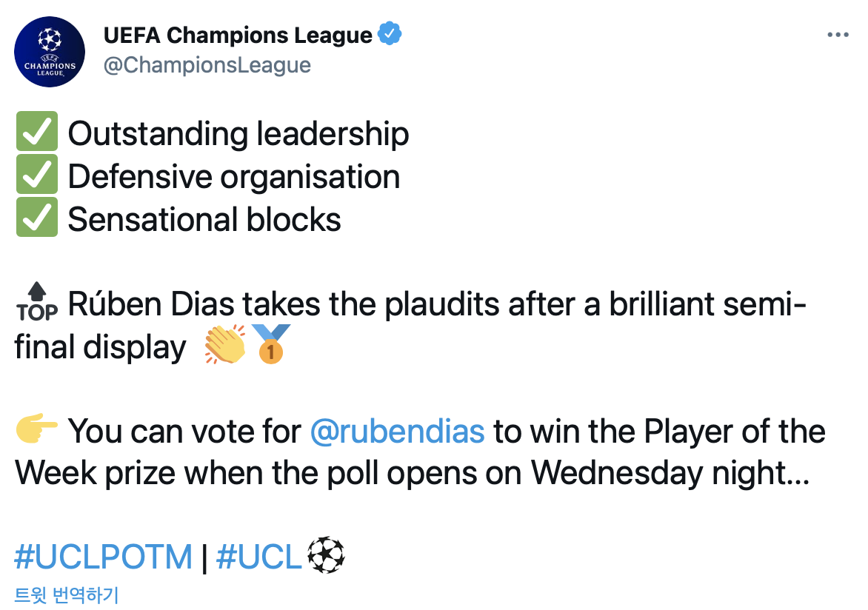Click the UEFA Champions League display name

click(x=238, y=35)
